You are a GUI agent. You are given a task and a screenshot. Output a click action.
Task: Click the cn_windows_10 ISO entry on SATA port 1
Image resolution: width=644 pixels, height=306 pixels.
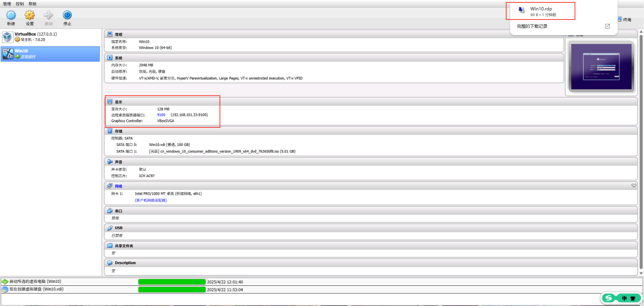(x=222, y=151)
